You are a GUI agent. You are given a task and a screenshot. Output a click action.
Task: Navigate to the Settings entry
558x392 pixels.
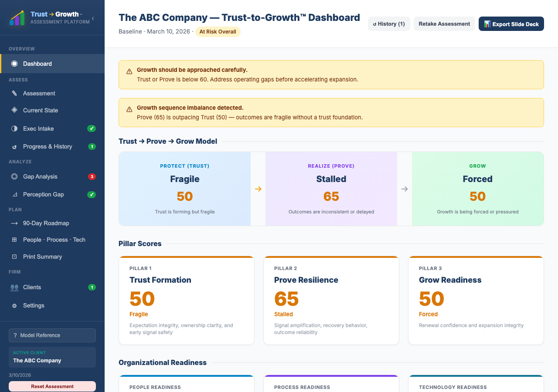pyautogui.click(x=34, y=305)
